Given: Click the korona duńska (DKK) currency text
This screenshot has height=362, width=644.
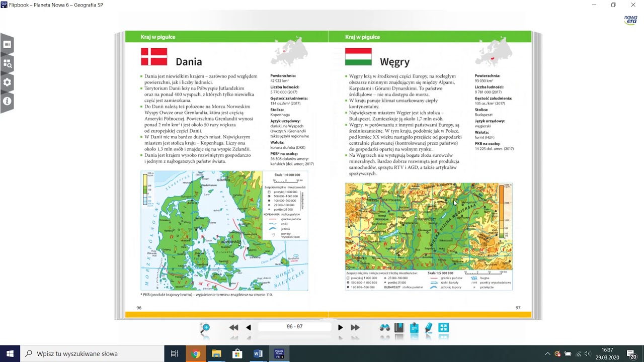Looking at the screenshot, I should click(288, 148).
